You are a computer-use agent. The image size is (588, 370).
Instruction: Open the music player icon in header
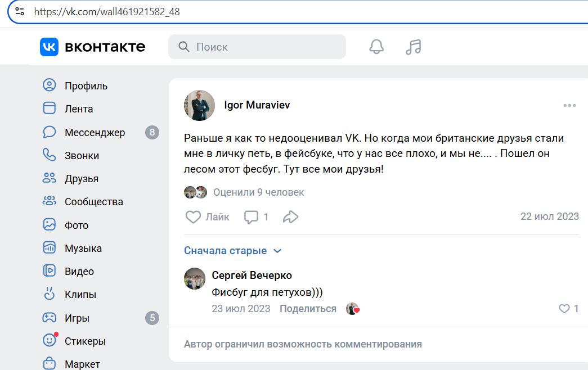coord(414,47)
